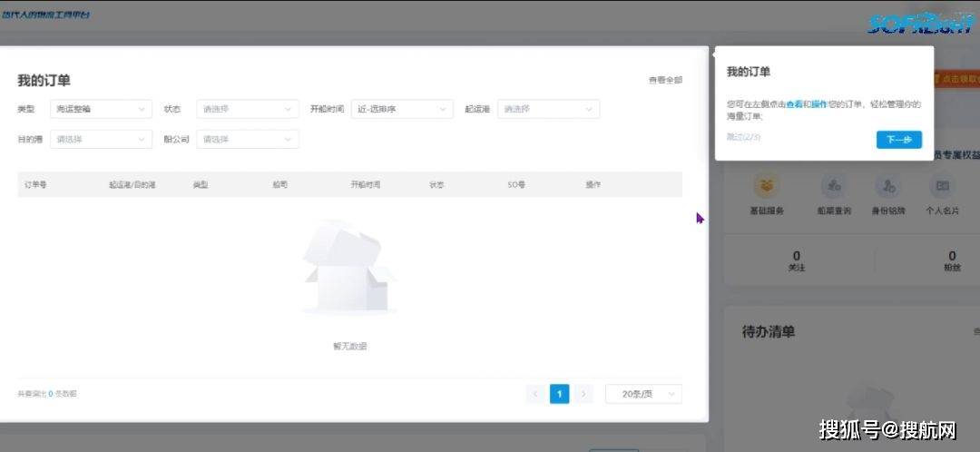Open the 船期查询 icon
This screenshot has width=980, height=452.
coord(832,187)
